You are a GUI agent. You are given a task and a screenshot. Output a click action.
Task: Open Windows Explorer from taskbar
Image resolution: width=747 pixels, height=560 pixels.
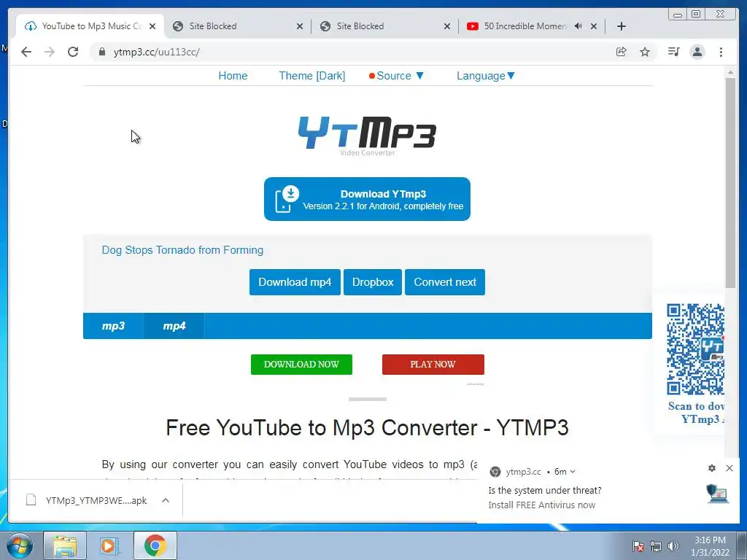pyautogui.click(x=65, y=545)
